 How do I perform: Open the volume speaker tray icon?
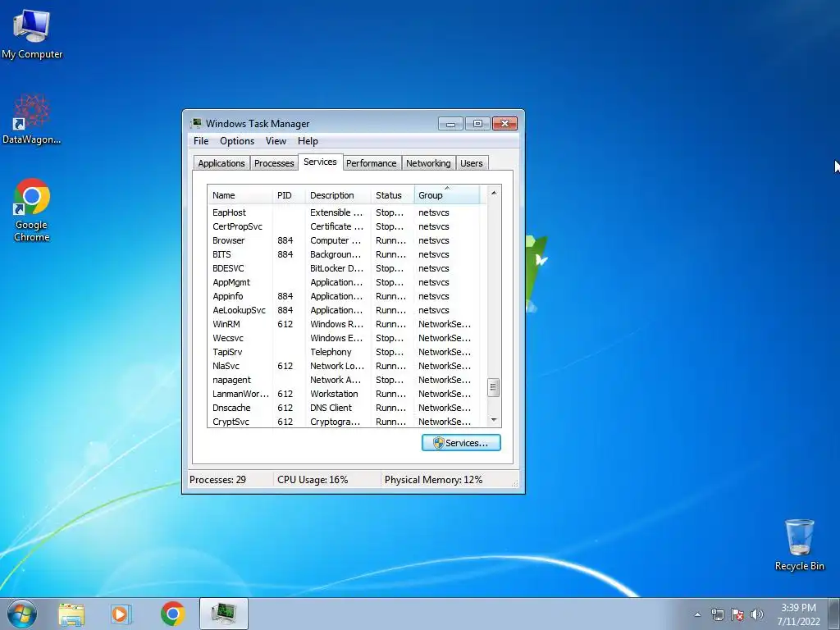coord(757,614)
